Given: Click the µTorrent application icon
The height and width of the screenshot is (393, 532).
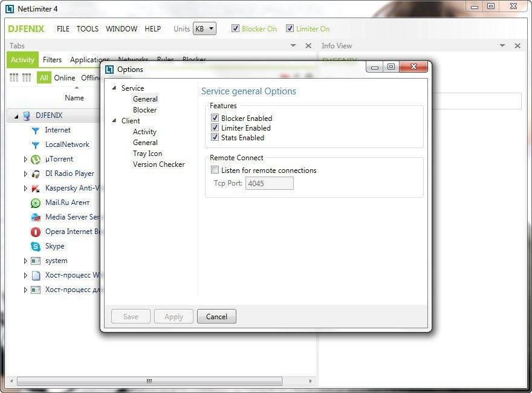Looking at the screenshot, I should [35, 159].
